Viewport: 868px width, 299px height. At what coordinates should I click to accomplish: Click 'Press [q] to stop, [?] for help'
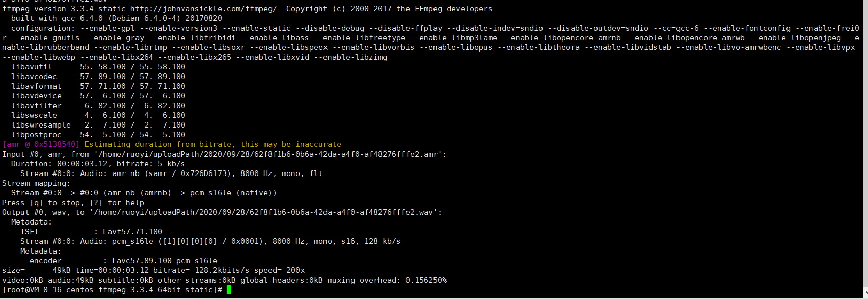pyautogui.click(x=73, y=203)
